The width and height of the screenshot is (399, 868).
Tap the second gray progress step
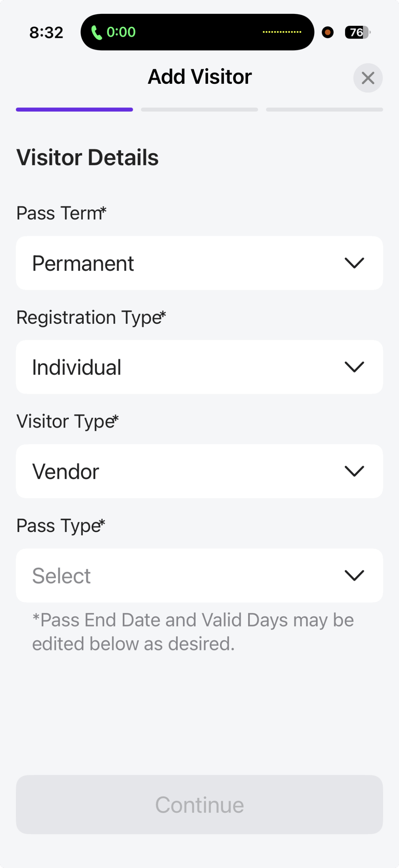tap(199, 110)
